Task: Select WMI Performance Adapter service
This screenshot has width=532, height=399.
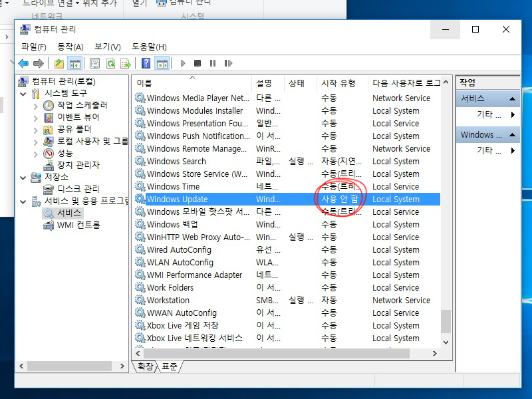Action: pyautogui.click(x=287, y=275)
